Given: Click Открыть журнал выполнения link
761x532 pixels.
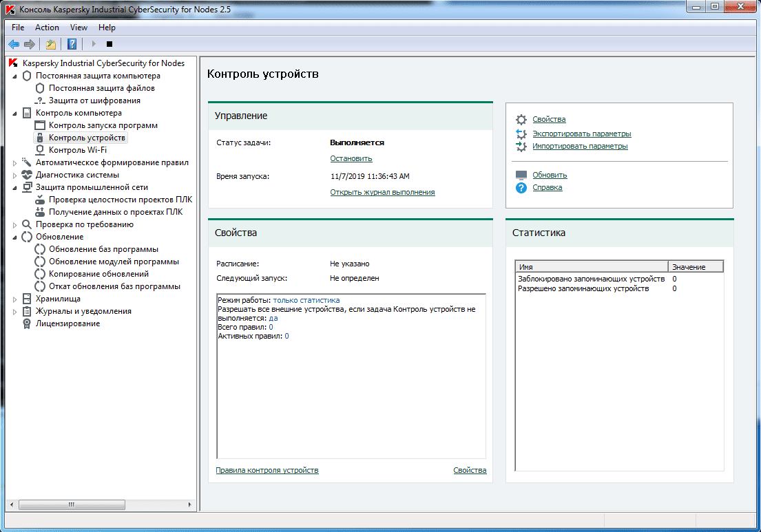Looking at the screenshot, I should 382,192.
